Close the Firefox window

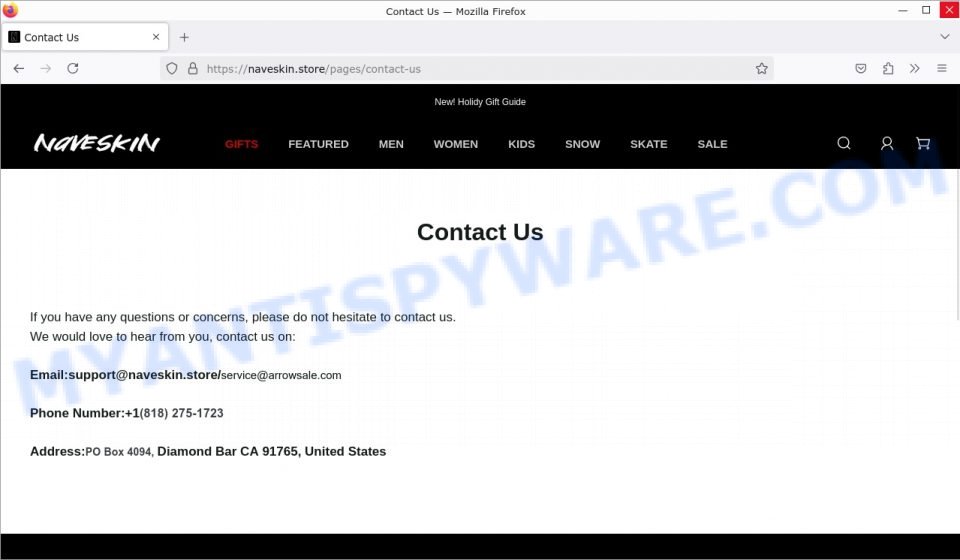tap(949, 10)
